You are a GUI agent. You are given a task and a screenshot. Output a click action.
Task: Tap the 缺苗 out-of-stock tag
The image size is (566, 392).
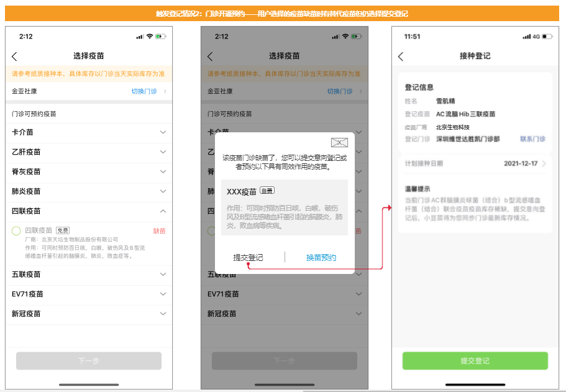(x=159, y=231)
